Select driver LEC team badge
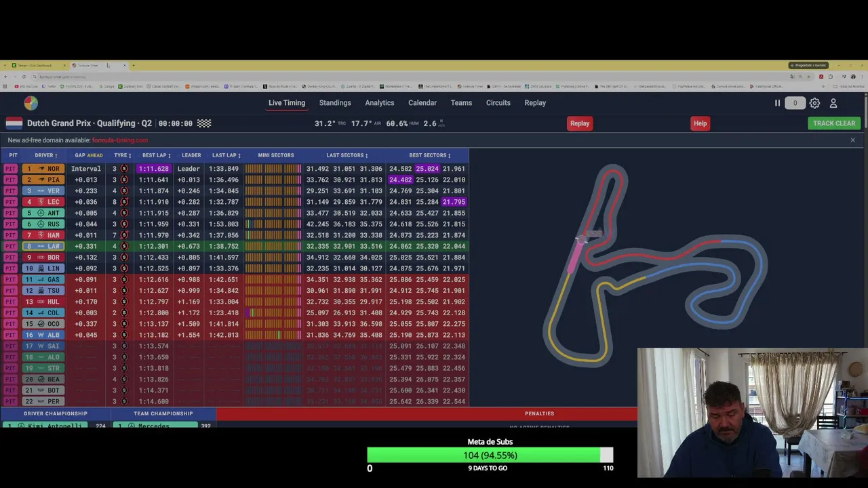This screenshot has width=868, height=488. click(x=43, y=202)
